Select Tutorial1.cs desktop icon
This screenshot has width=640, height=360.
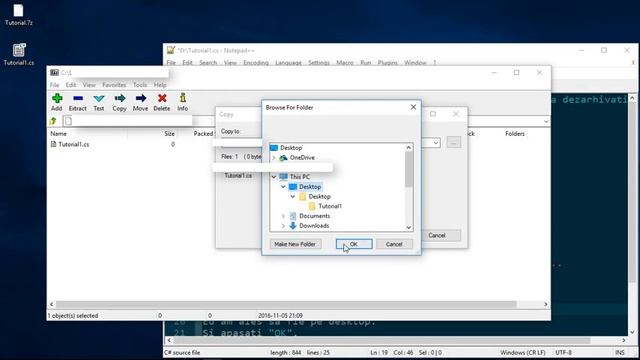pyautogui.click(x=18, y=54)
